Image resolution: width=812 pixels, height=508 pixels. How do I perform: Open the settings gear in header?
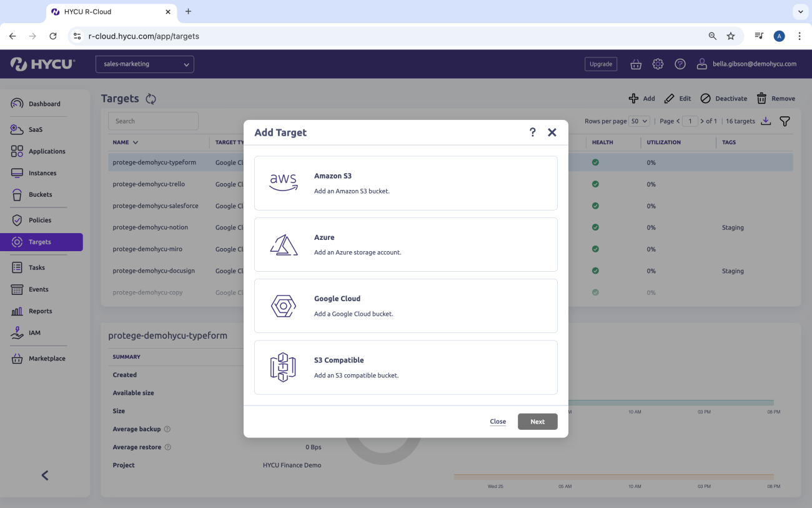point(658,64)
